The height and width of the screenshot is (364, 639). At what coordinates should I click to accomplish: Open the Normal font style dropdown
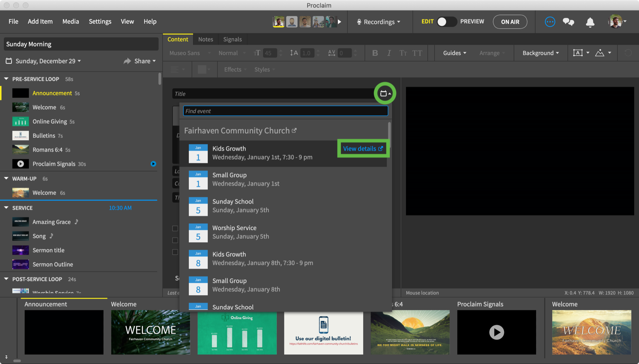tap(232, 53)
